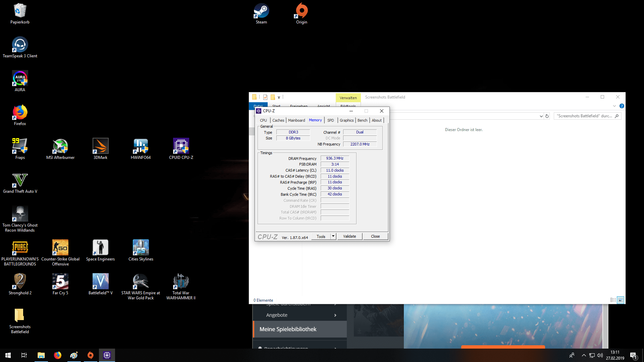Screen dimensions: 644x362
Task: Select the Stronghold 2 icon
Action: click(x=20, y=284)
